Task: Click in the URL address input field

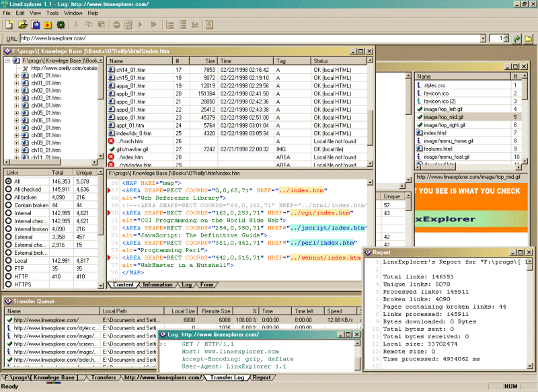Action: 249,38
